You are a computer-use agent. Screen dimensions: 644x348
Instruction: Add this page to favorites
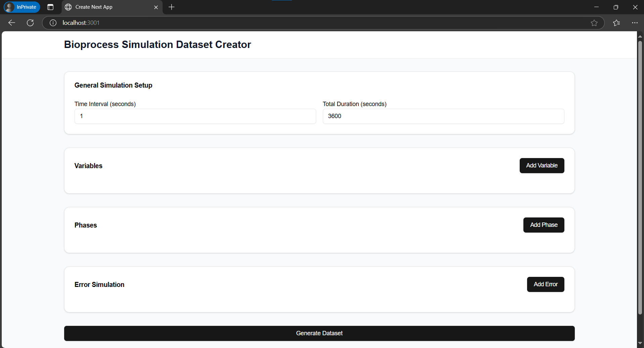tap(594, 23)
